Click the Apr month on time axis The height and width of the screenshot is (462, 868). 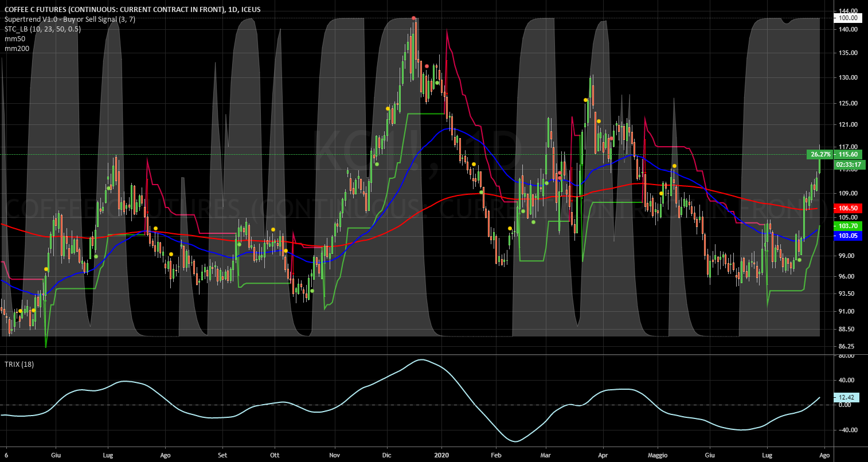point(603,456)
